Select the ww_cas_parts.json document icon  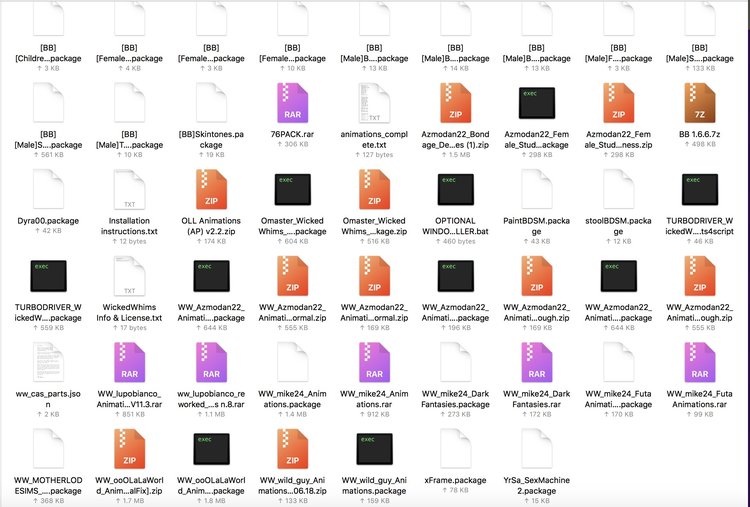coord(48,363)
